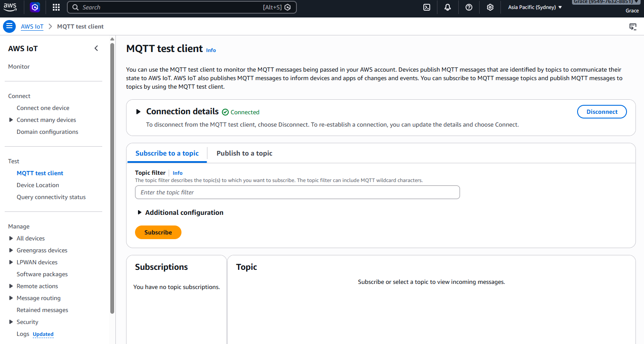Click the AWS logo home icon
This screenshot has width=644, height=344.
click(x=10, y=7)
